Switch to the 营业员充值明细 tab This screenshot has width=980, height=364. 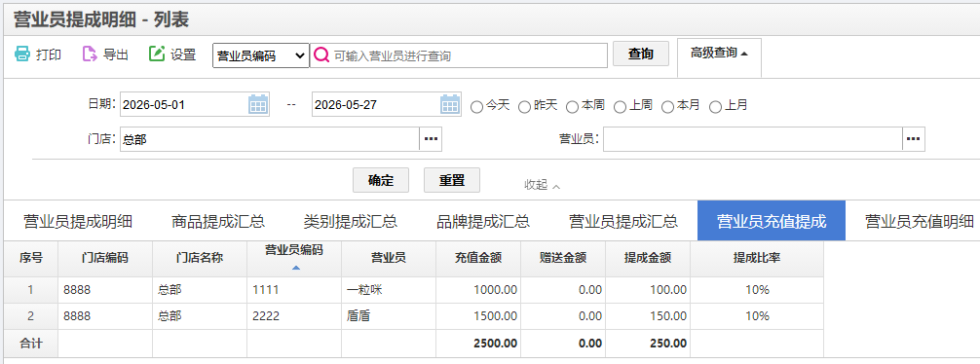pyautogui.click(x=920, y=221)
